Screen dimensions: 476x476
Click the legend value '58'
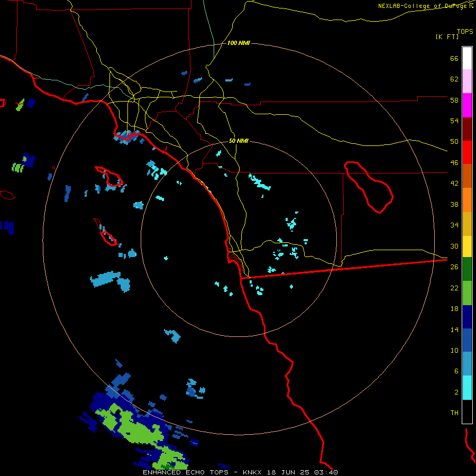(x=454, y=100)
